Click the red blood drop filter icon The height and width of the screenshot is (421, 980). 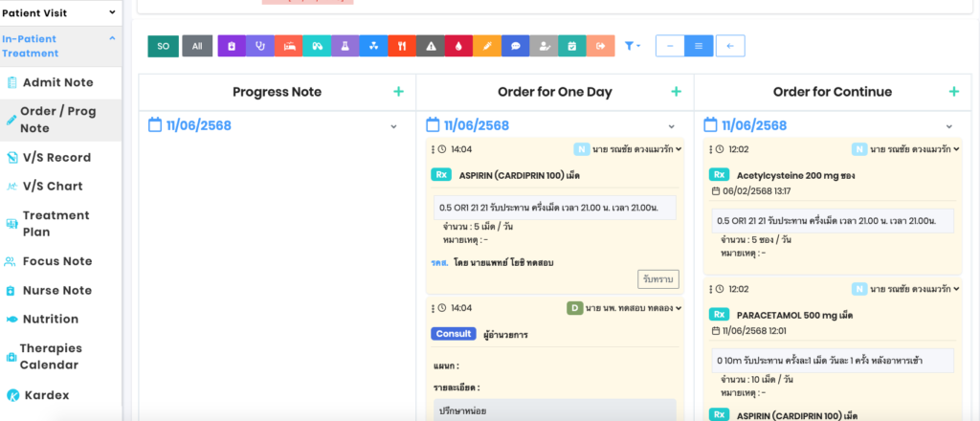coord(459,46)
